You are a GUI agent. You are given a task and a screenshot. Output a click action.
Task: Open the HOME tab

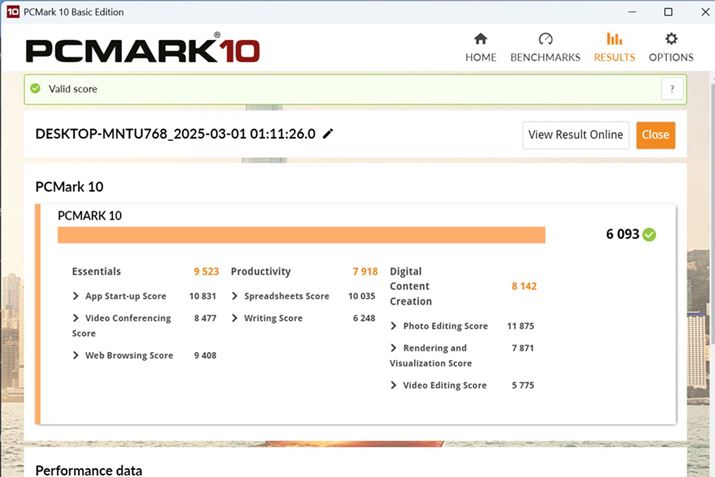pyautogui.click(x=480, y=47)
